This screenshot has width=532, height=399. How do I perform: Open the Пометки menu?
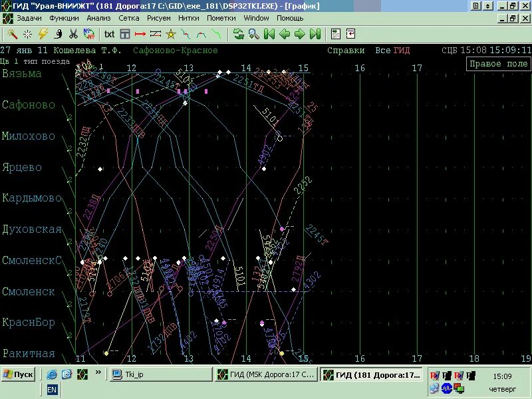pos(221,19)
